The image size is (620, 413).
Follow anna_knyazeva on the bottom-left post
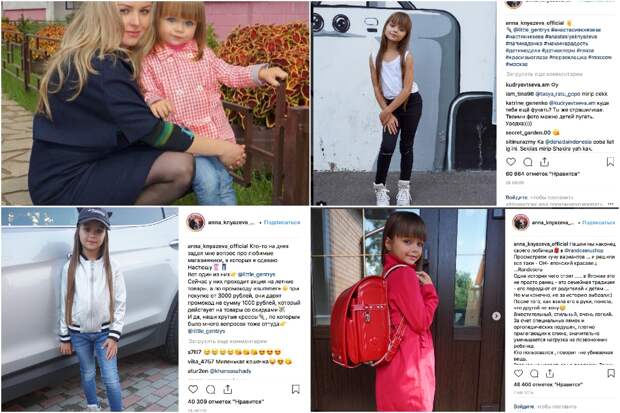click(x=282, y=222)
